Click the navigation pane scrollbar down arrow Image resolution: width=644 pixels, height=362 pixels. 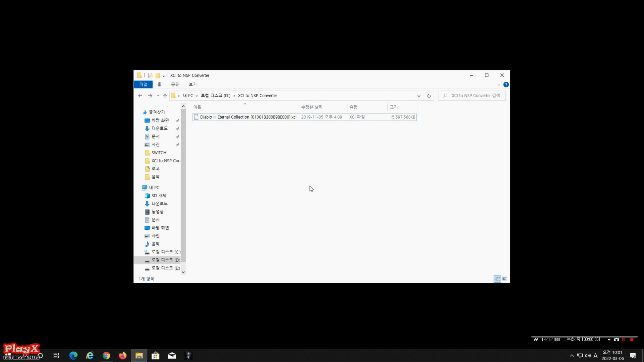[183, 272]
